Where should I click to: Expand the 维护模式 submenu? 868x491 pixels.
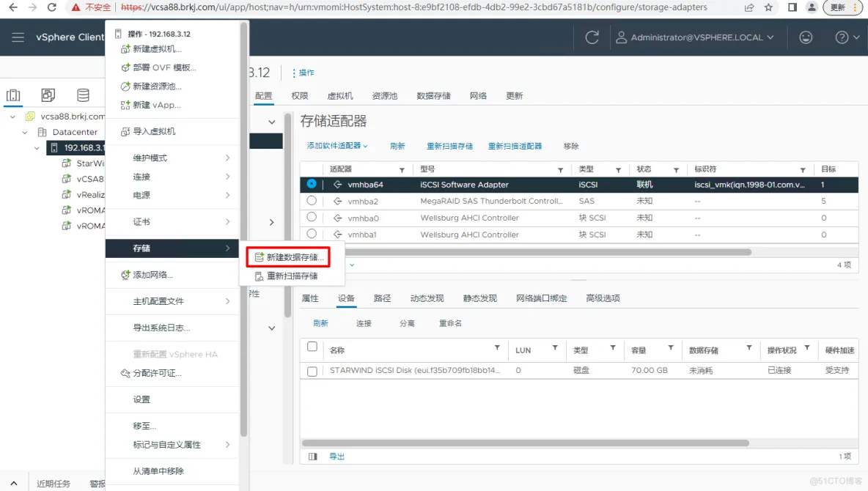click(x=172, y=158)
